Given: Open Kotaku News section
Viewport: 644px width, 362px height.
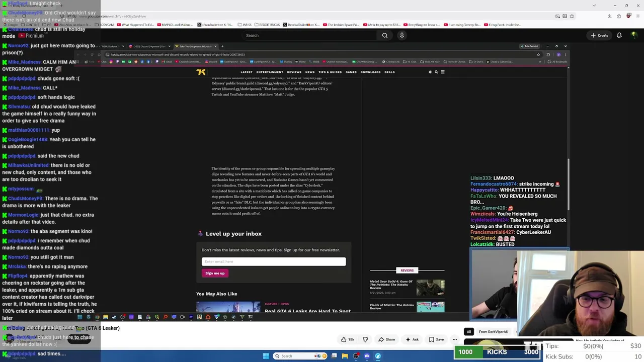Looking at the screenshot, I should click(x=310, y=72).
